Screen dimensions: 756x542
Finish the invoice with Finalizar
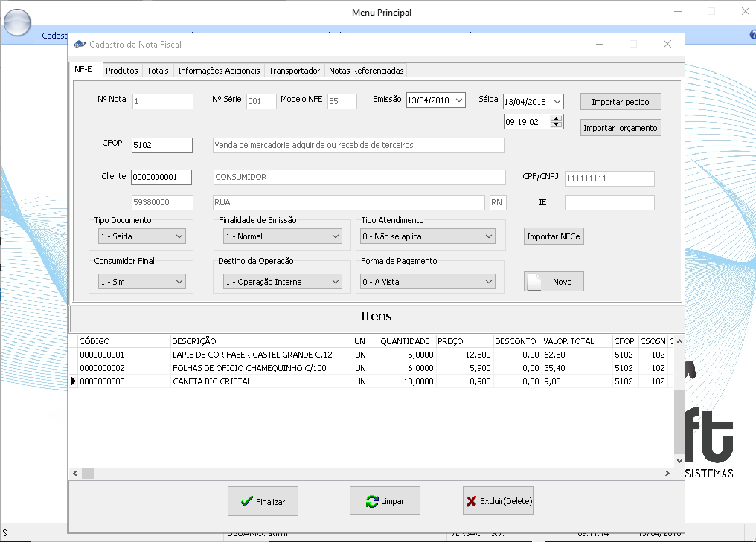click(x=263, y=501)
